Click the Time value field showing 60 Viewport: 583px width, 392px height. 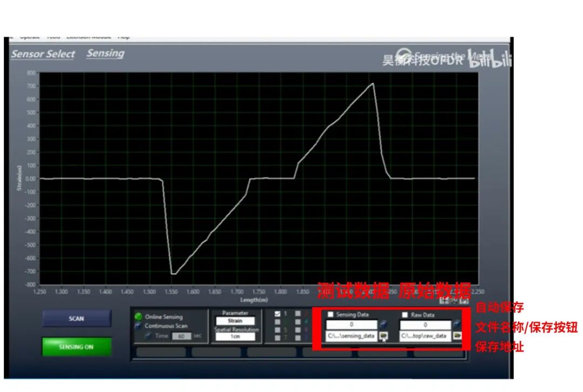point(181,336)
